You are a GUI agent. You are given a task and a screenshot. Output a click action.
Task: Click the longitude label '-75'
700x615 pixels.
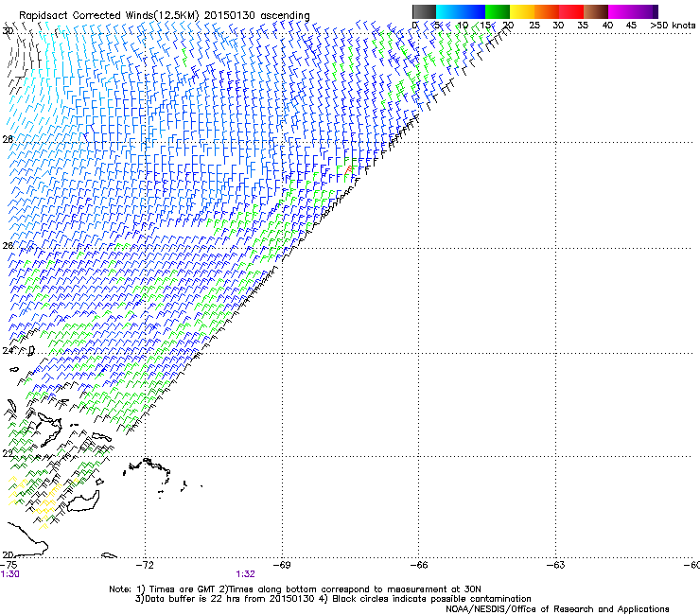click(x=9, y=565)
